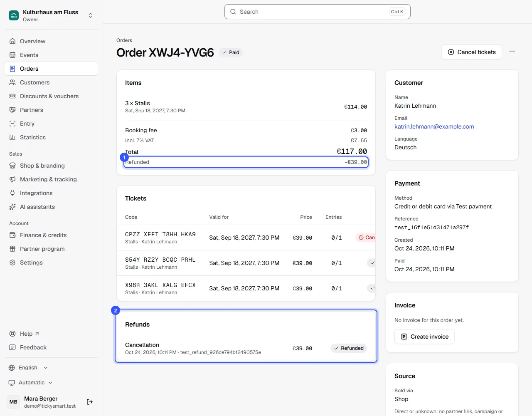Click the Settings gear icon
Viewport: 532px width, 416px height.
(12, 262)
